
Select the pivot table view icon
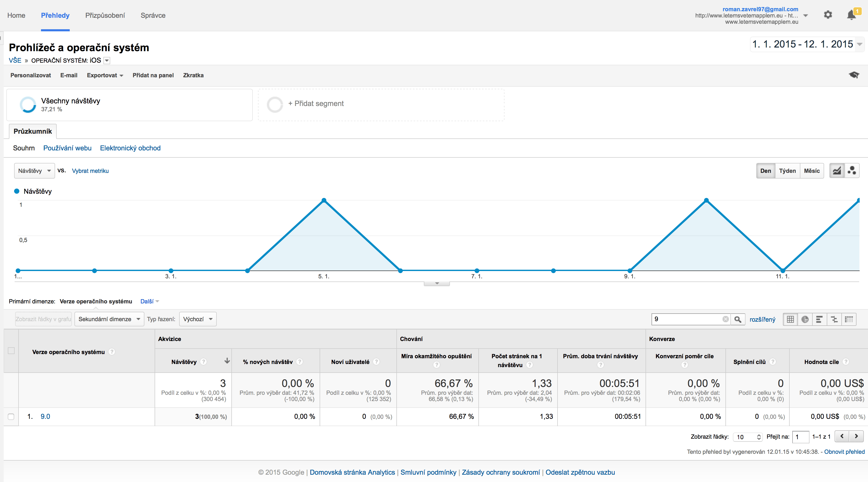pos(849,319)
